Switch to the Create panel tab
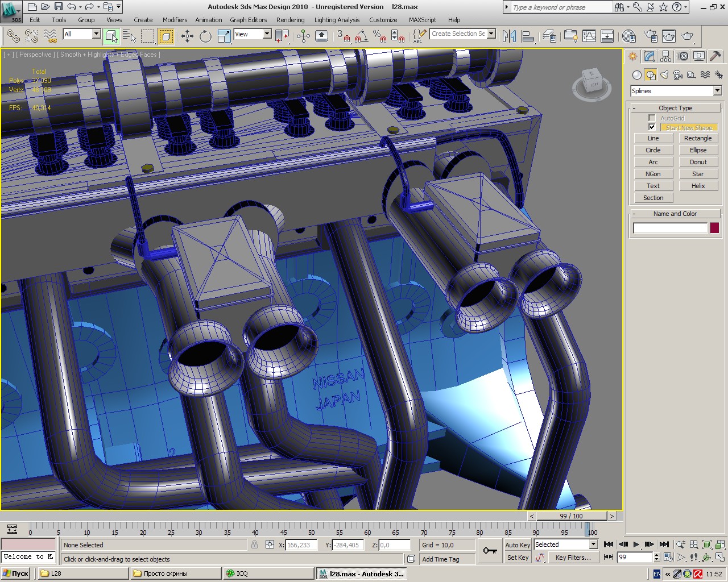The image size is (728, 582). click(x=632, y=56)
